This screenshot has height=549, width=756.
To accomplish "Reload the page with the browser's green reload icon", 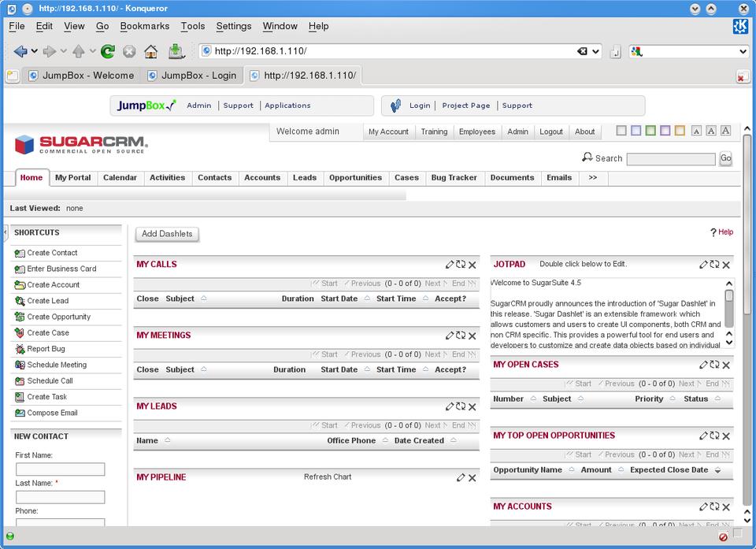I will [x=108, y=51].
